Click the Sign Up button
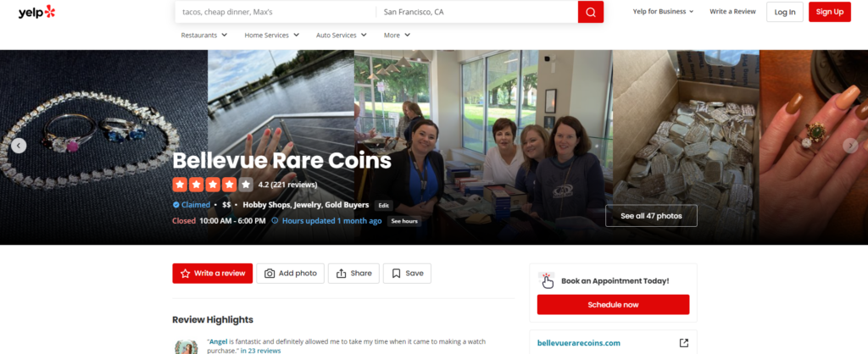Viewport: 868px width, 354px height. [829, 12]
